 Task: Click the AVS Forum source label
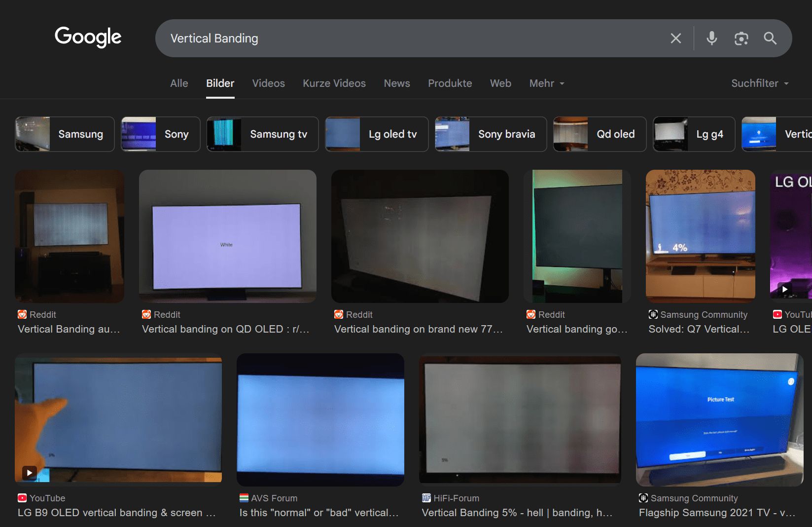tap(274, 498)
